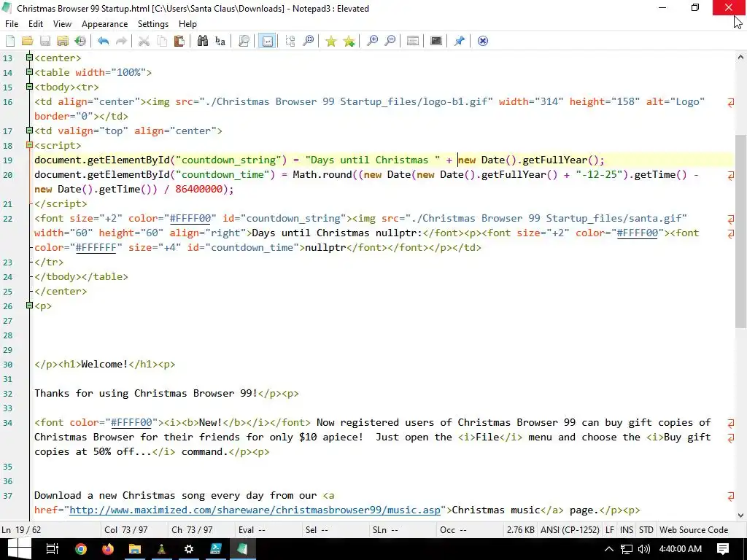Redo the last undone edit
Screen dimensions: 747x560
point(121,41)
